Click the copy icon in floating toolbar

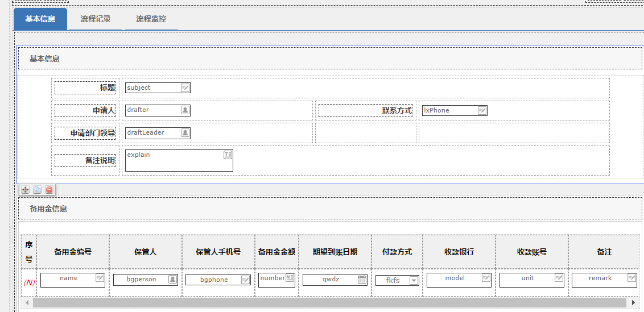(x=38, y=190)
